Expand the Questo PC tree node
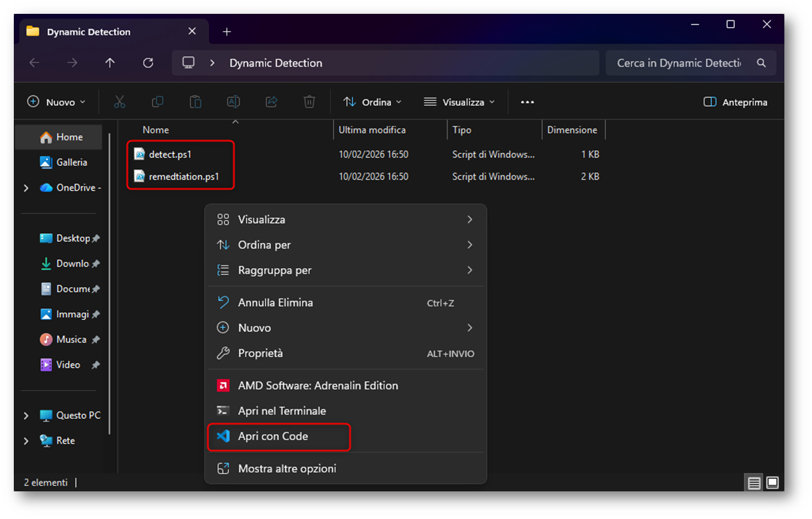The image size is (812, 519). click(26, 416)
